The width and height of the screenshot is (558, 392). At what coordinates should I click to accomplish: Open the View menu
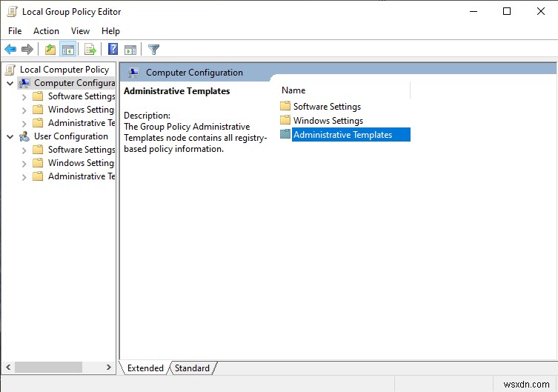point(80,31)
